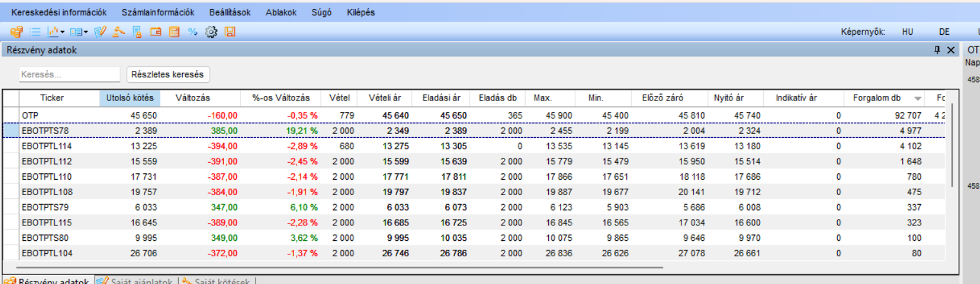
Task: Focus the Keresés search field
Action: (69, 74)
